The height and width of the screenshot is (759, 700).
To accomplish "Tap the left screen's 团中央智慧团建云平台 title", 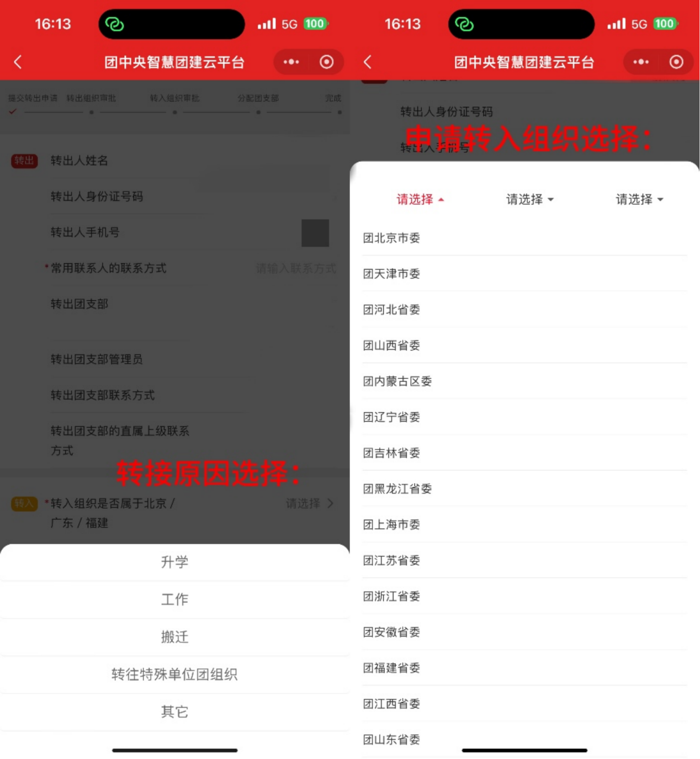I will 174,62.
